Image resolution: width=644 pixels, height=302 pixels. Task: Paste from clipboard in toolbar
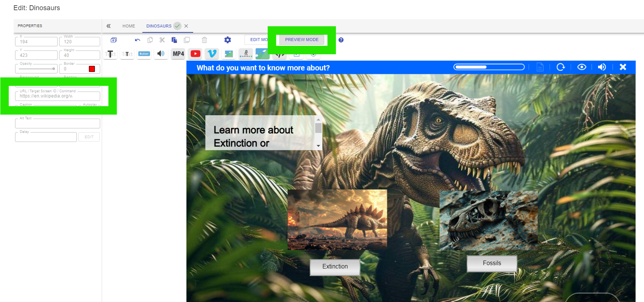[x=174, y=40]
